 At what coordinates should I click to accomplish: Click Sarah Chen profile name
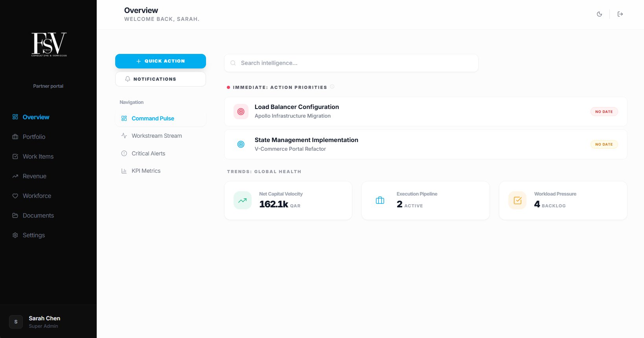click(44, 318)
